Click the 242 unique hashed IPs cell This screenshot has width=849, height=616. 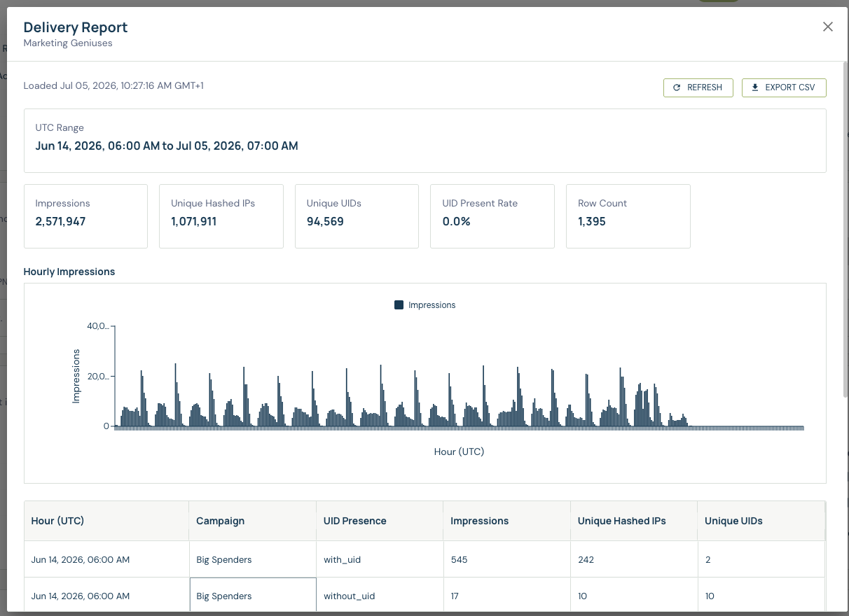[x=634, y=559]
